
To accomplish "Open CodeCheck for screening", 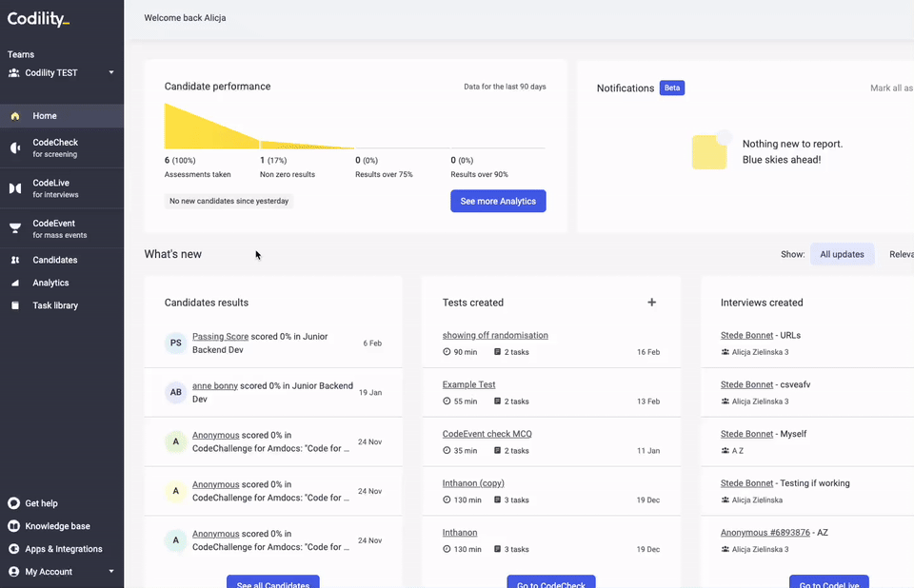I will pos(62,148).
